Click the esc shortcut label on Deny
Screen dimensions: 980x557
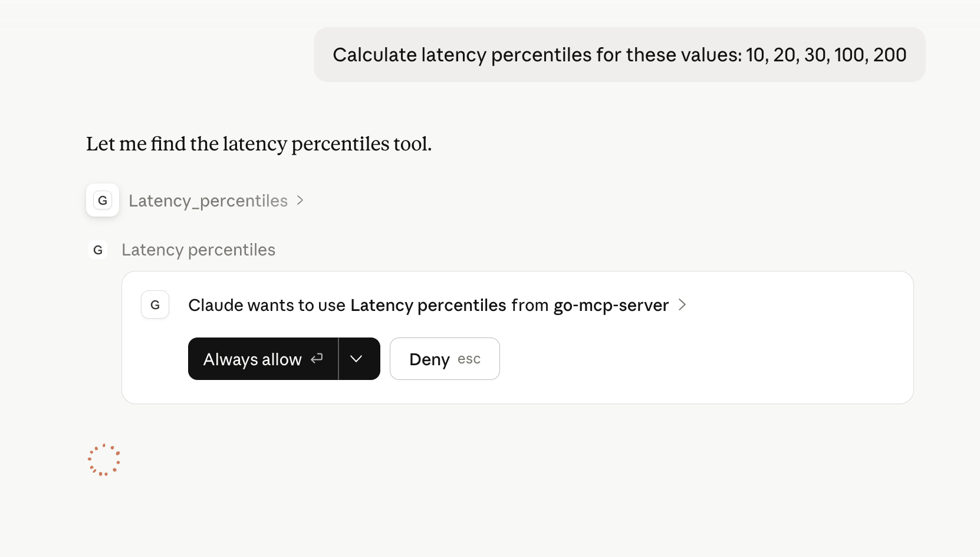pyautogui.click(x=468, y=359)
